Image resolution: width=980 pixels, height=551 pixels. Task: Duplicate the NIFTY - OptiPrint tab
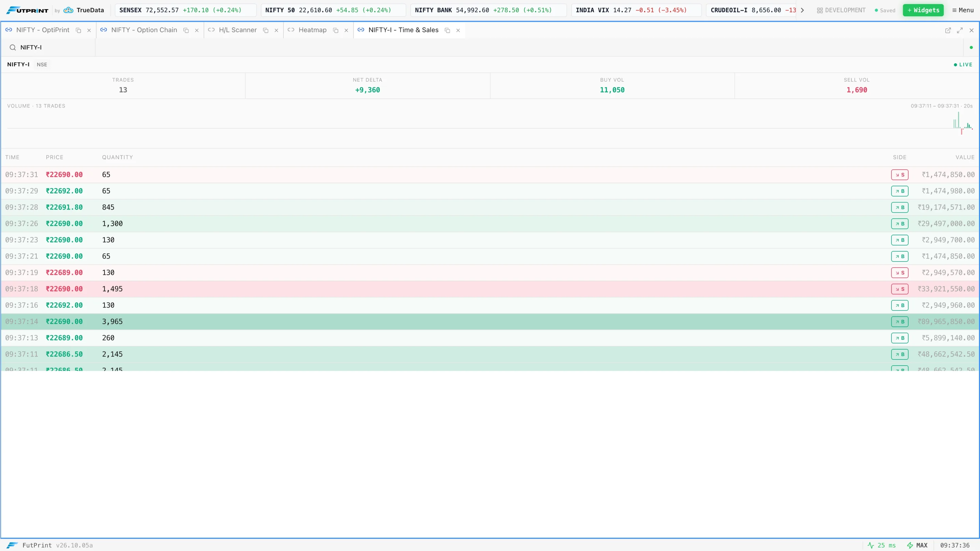click(78, 30)
